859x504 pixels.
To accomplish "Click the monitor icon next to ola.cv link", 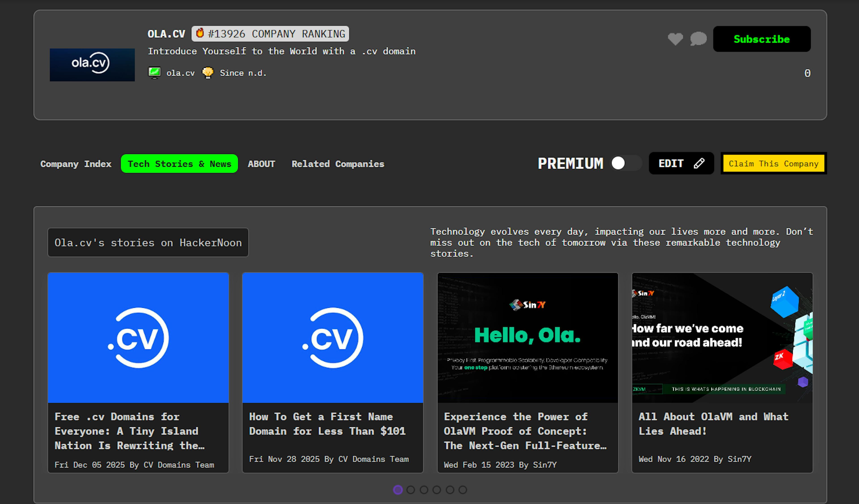I will click(155, 73).
